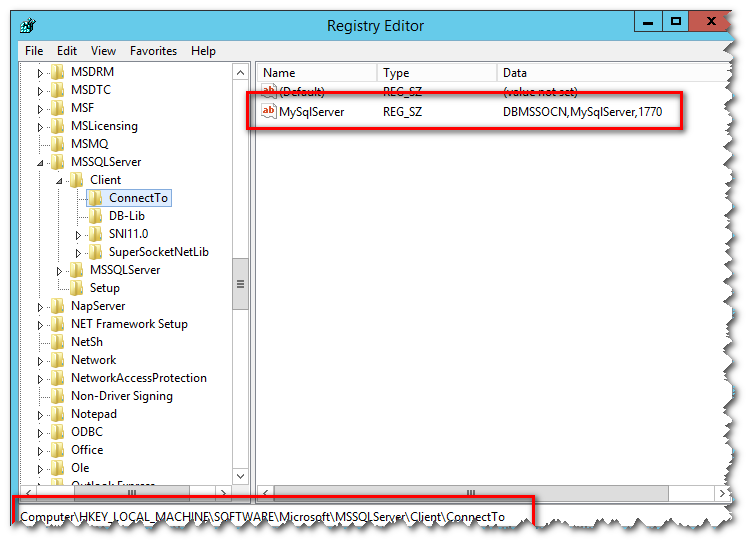Click the tree pane scroll down arrow

(241, 476)
